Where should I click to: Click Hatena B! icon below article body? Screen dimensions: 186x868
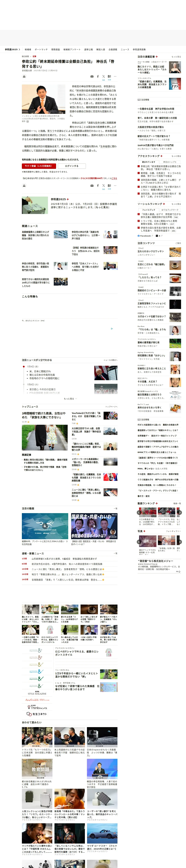tap(109, 186)
